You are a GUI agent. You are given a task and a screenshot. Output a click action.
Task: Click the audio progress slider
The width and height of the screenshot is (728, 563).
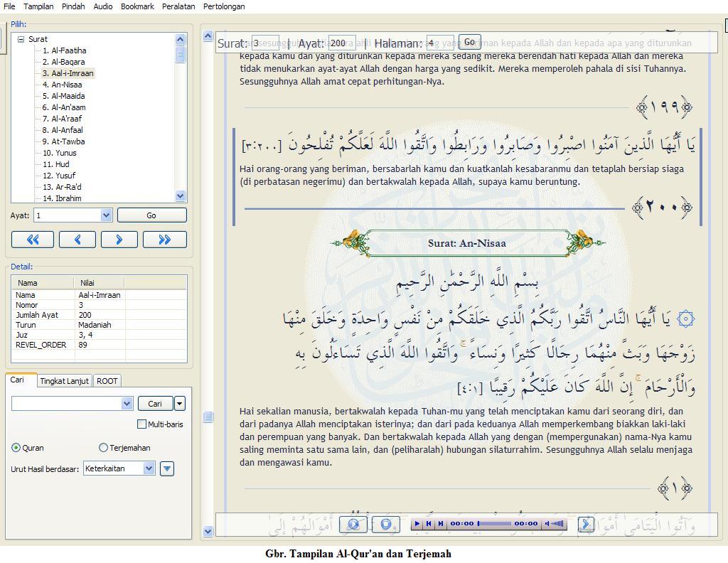pos(494,524)
